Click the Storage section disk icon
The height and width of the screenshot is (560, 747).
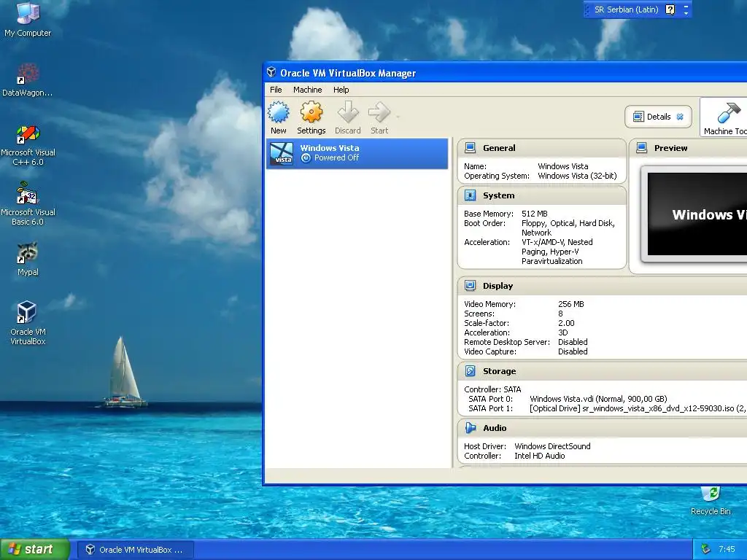[471, 371]
